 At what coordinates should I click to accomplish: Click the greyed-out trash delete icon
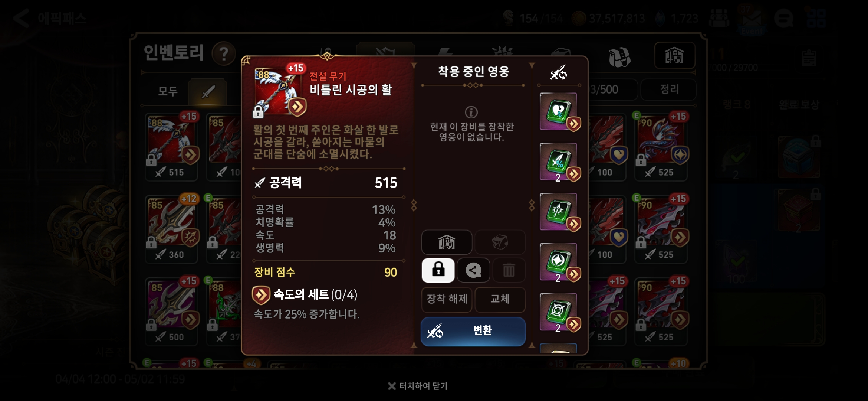[x=509, y=270]
